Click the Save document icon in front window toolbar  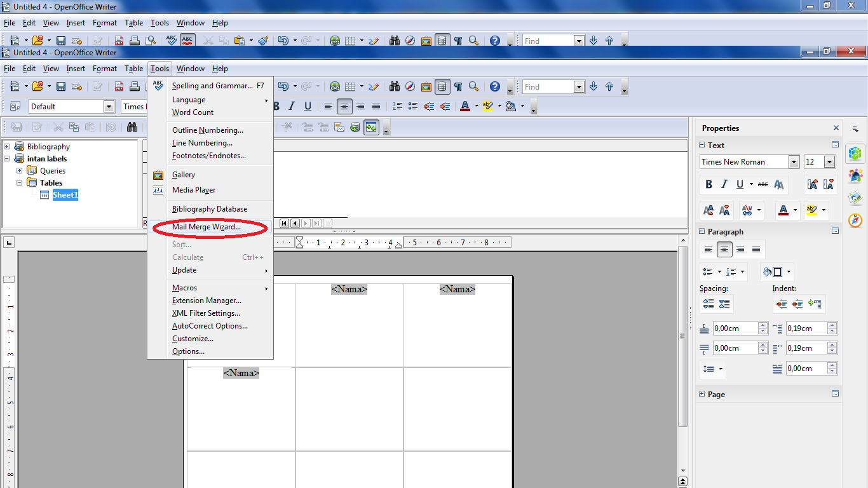click(61, 87)
